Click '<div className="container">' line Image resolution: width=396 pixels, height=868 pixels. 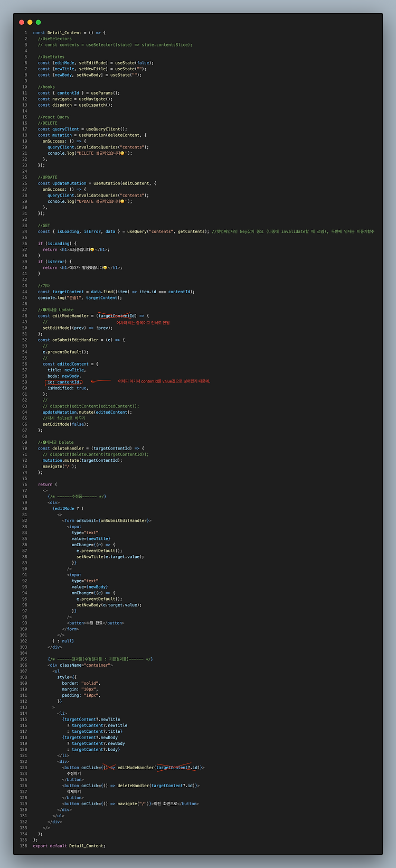(x=80, y=665)
